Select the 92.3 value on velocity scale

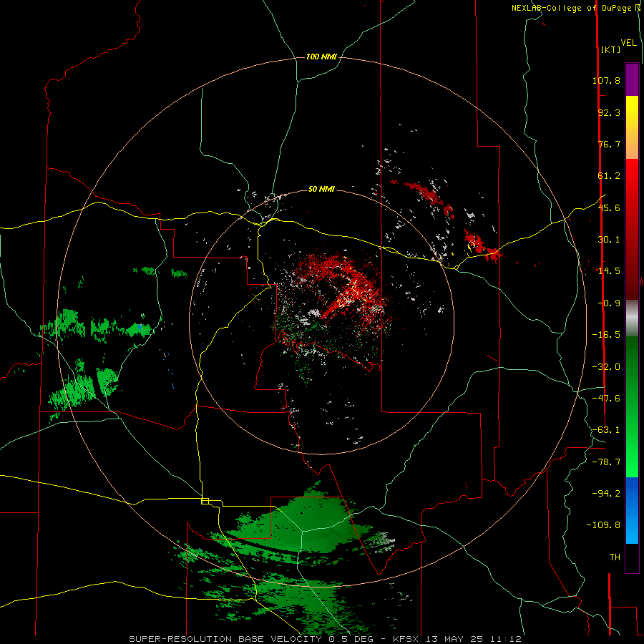tap(609, 112)
